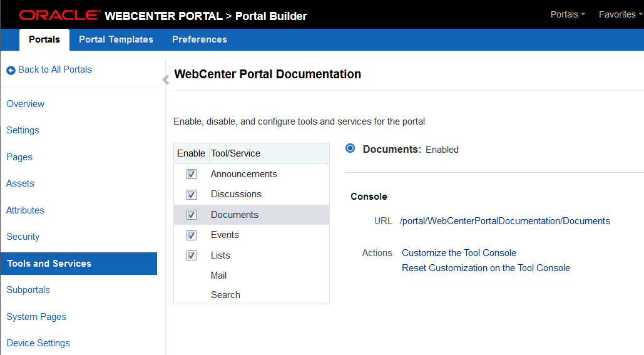The height and width of the screenshot is (355, 644).
Task: Collapse the left navigation pane arrow
Action: 165,80
